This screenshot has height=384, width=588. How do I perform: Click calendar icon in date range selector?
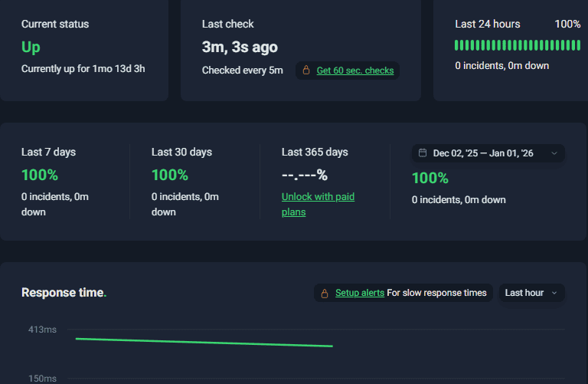pyautogui.click(x=423, y=153)
